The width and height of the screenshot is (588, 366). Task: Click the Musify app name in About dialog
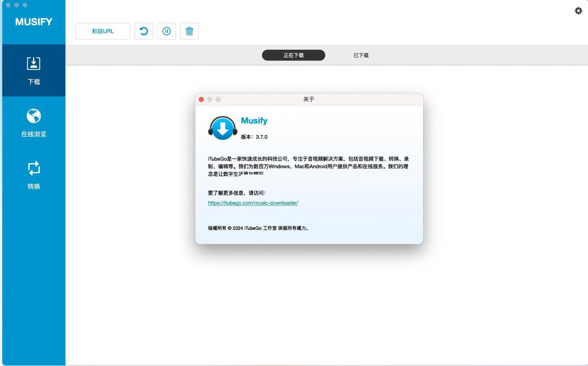coord(254,121)
